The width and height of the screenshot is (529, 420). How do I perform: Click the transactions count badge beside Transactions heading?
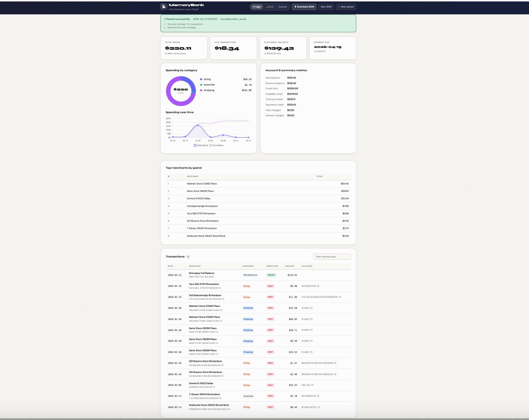point(188,257)
